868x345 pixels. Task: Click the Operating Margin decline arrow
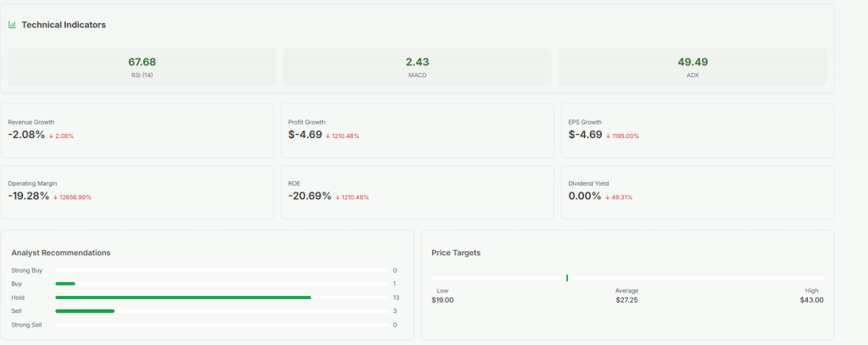[x=55, y=198]
